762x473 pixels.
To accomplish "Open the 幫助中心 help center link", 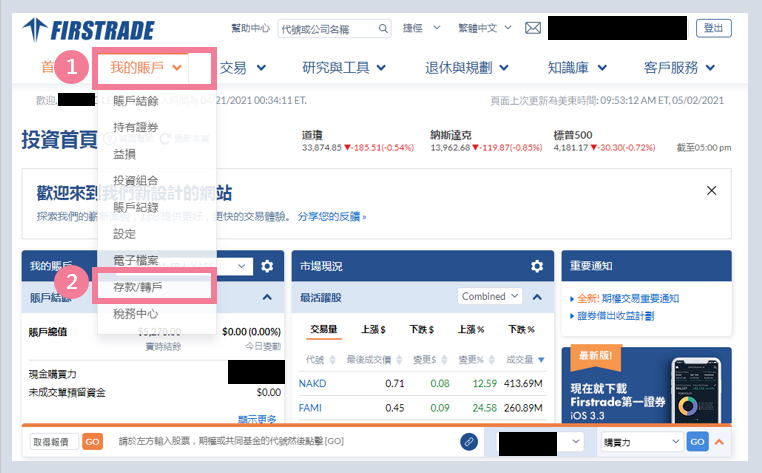I will tap(250, 28).
